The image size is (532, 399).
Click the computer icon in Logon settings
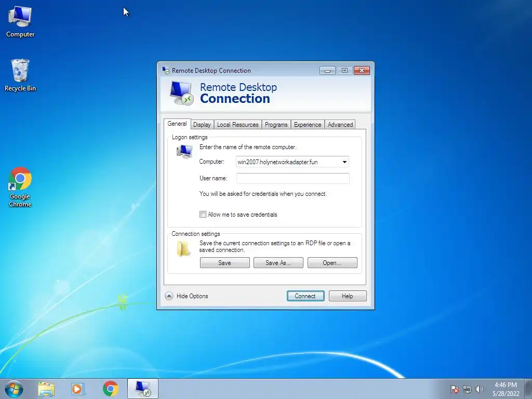tap(184, 151)
